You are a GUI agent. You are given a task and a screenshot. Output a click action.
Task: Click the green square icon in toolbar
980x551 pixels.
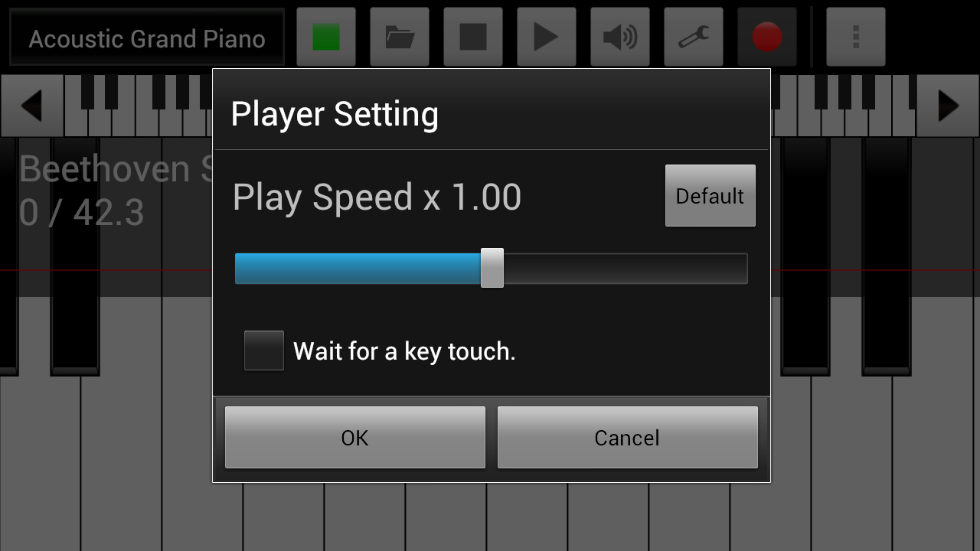(x=326, y=37)
